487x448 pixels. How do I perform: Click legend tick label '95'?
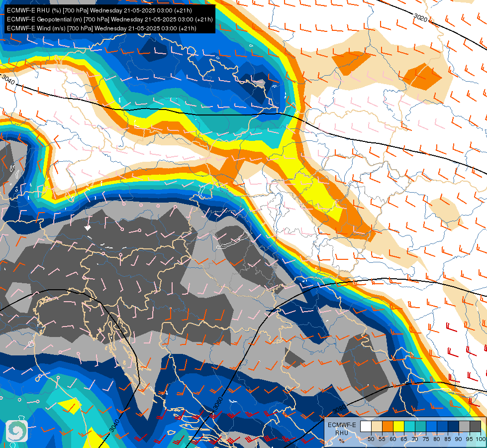point(470,439)
